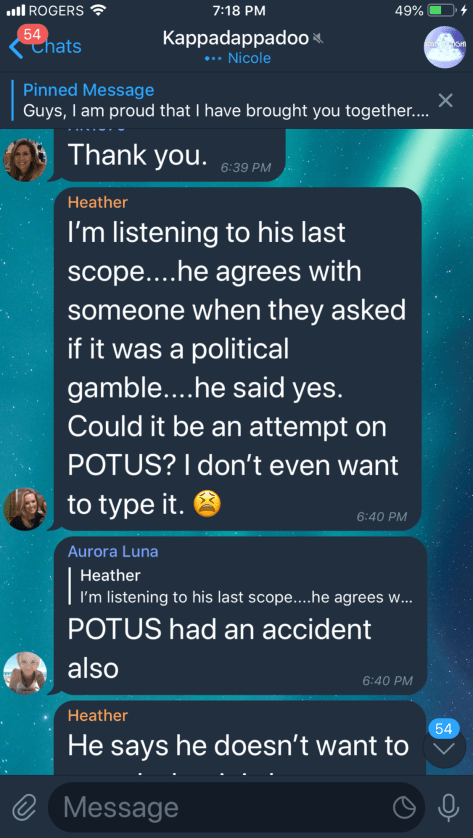The height and width of the screenshot is (838, 473).
Task: Tap the Kappadappadoo chat title
Action: pyautogui.click(x=236, y=38)
